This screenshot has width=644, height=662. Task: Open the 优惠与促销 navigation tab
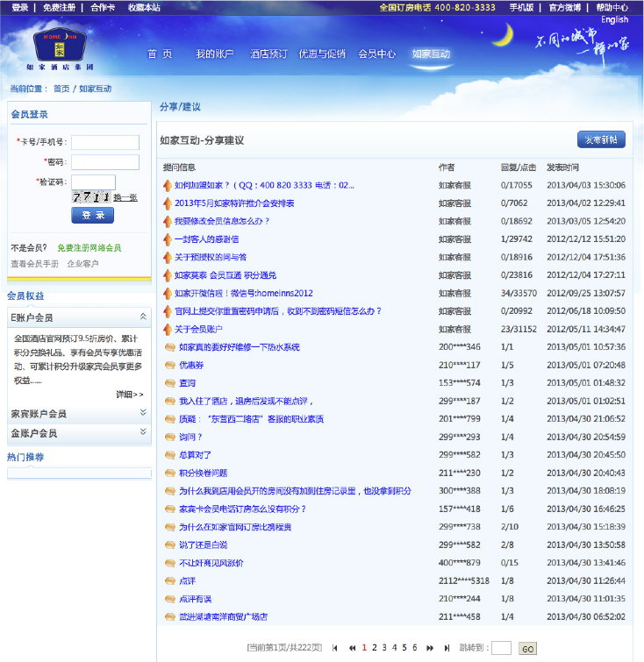(x=322, y=54)
